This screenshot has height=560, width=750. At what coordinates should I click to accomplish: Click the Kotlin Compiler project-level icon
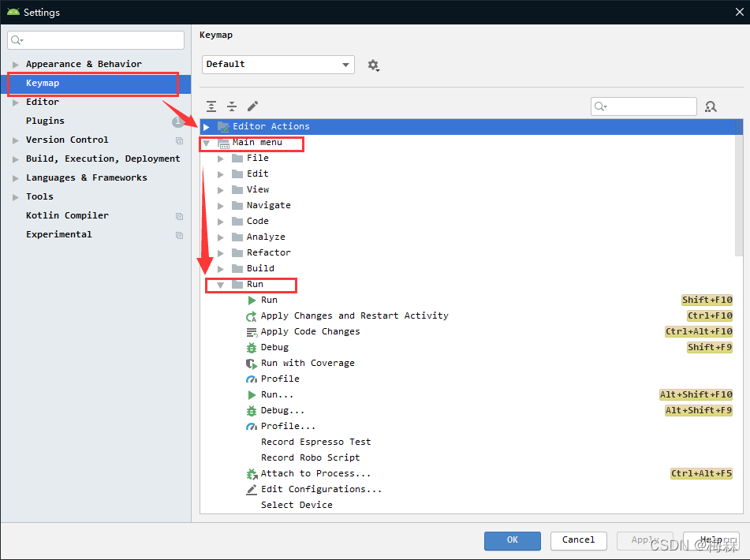pyautogui.click(x=179, y=216)
